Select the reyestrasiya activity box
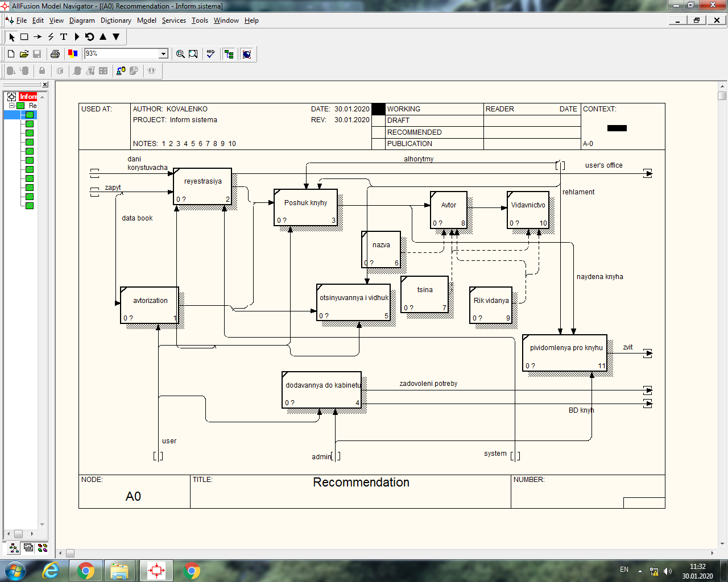The image size is (728, 582). [x=202, y=186]
